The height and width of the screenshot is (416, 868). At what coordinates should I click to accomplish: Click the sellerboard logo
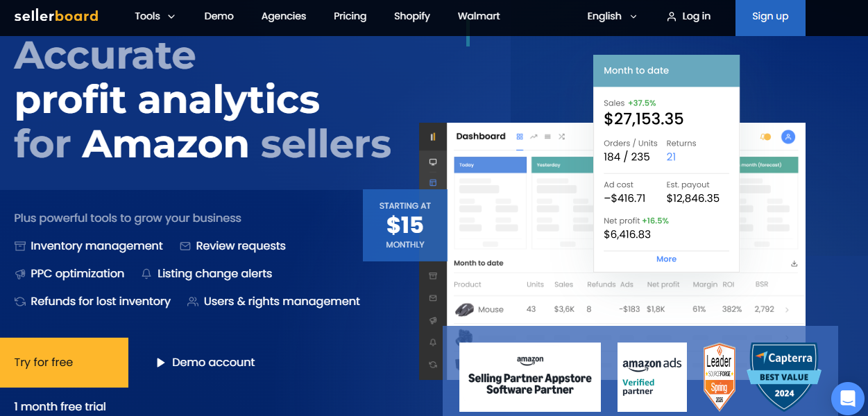pyautogui.click(x=56, y=16)
